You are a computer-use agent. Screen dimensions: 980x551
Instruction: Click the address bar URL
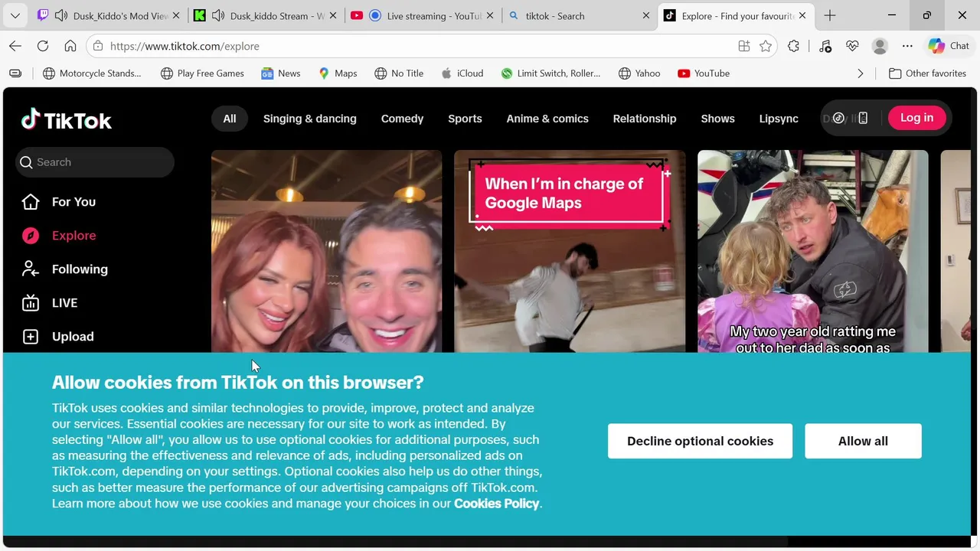point(185,46)
